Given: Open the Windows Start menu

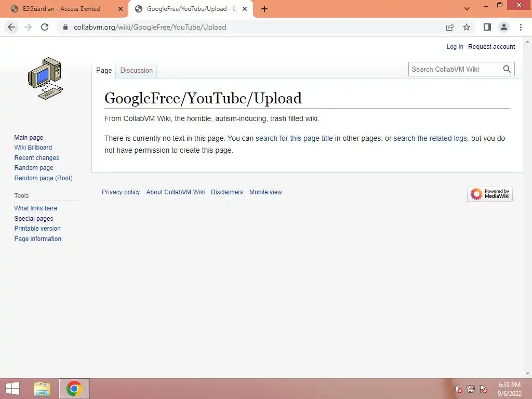Looking at the screenshot, I should 12,389.
